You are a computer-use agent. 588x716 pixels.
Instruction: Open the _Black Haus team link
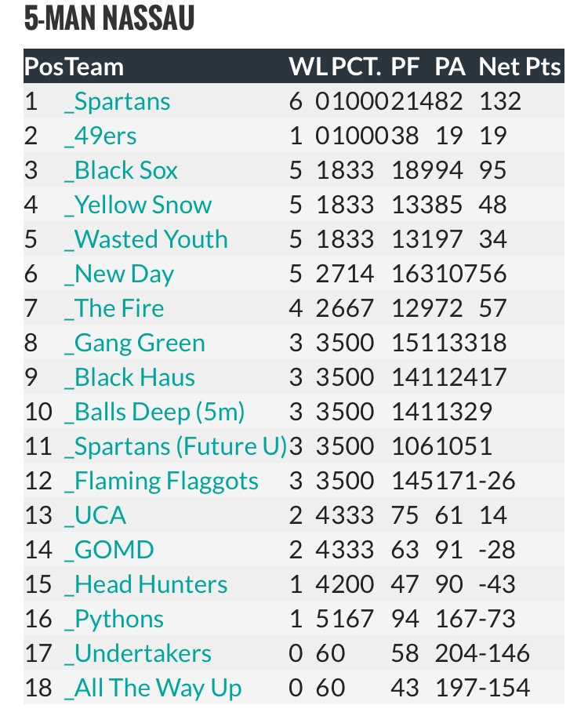tap(129, 378)
